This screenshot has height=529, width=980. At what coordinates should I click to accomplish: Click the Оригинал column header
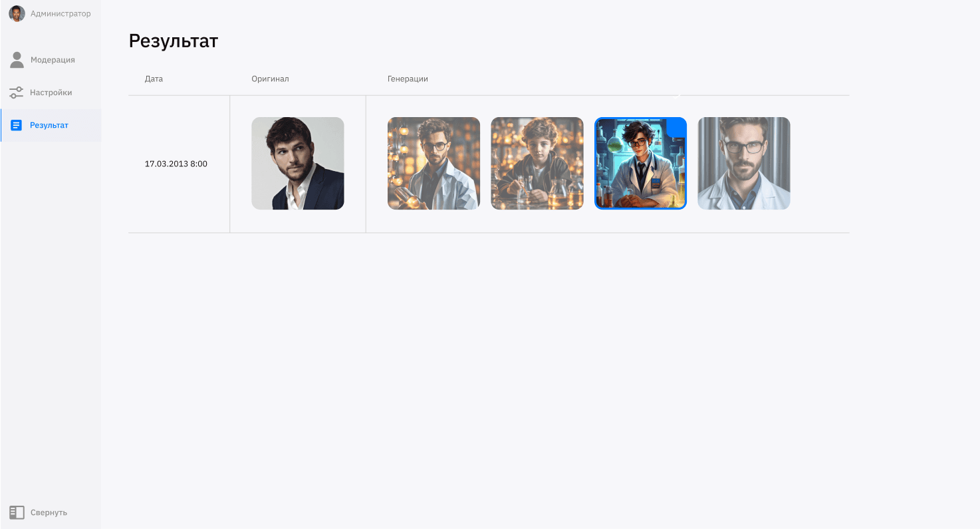[270, 79]
